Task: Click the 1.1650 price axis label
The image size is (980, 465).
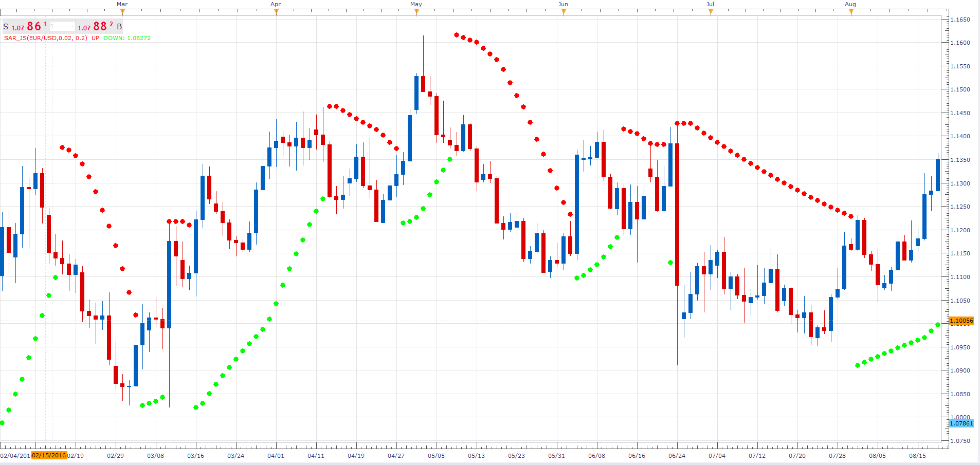Action: tap(960, 20)
